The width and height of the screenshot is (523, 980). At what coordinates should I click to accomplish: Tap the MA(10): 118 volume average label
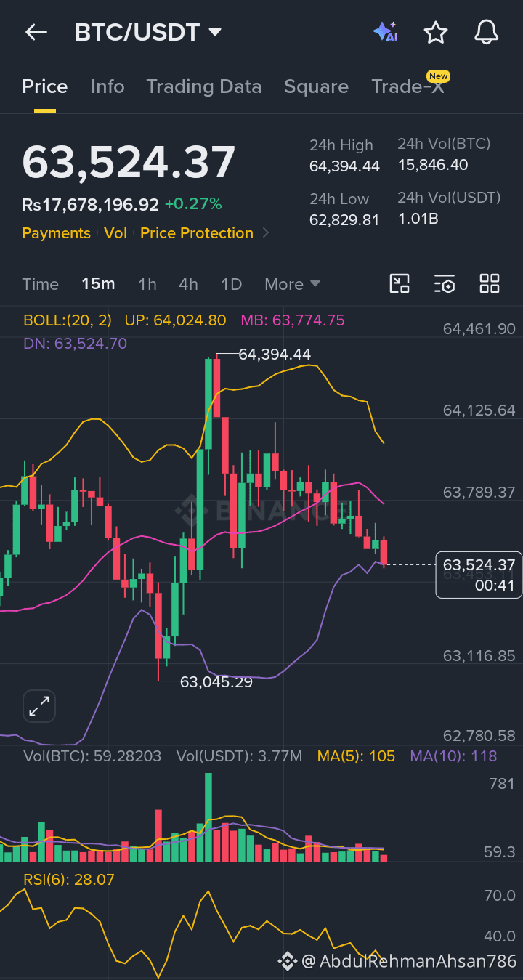(453, 756)
